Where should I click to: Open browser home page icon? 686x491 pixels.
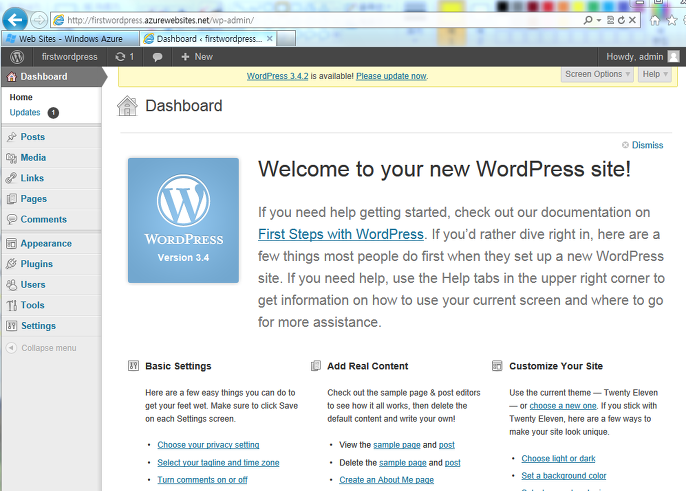click(654, 20)
